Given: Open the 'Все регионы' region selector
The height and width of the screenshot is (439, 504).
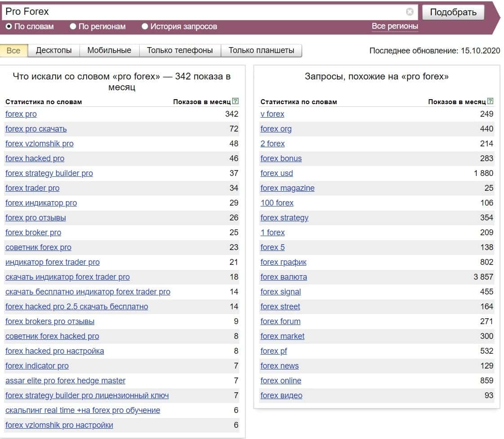Looking at the screenshot, I should [x=395, y=26].
